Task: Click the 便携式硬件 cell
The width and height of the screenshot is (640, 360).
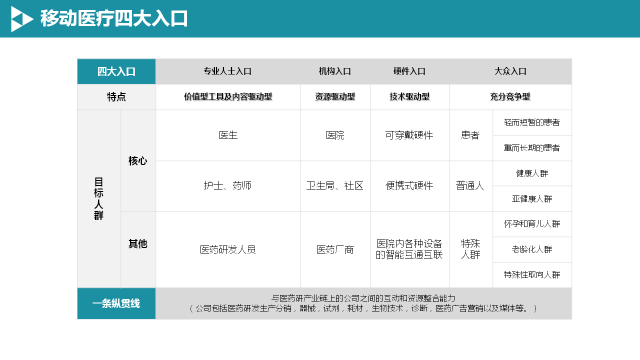Action: 410,186
